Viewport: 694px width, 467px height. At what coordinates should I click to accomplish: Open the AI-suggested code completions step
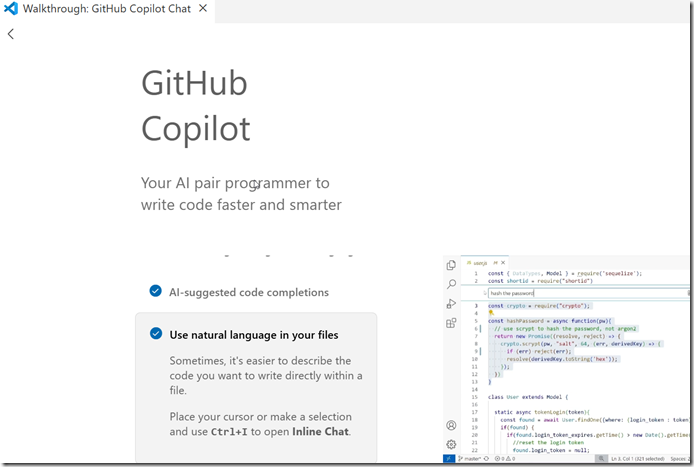tap(248, 292)
